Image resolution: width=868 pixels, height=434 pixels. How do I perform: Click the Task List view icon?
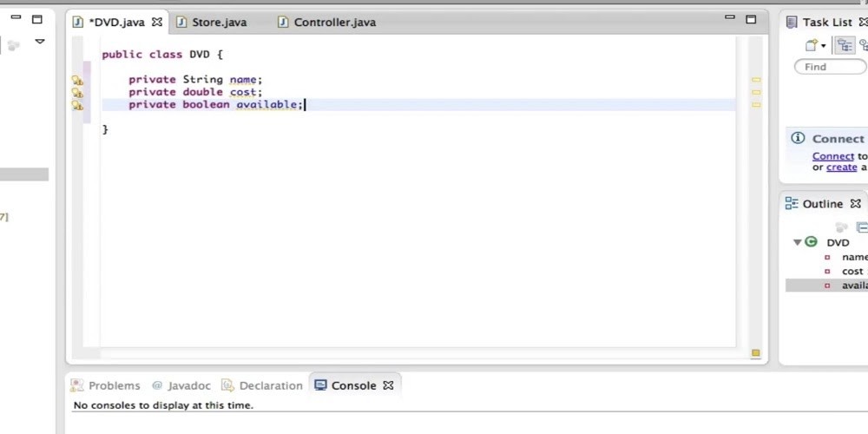coord(792,22)
